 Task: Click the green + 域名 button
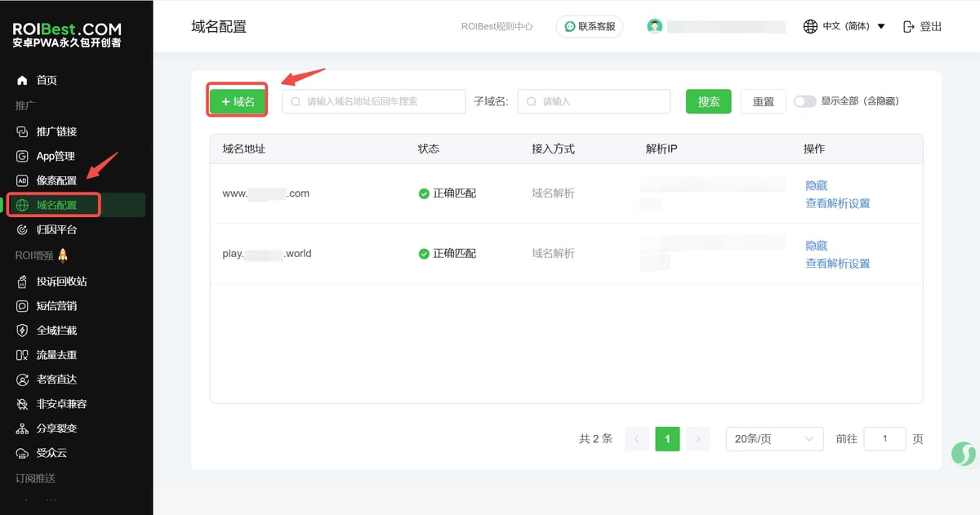[x=238, y=101]
